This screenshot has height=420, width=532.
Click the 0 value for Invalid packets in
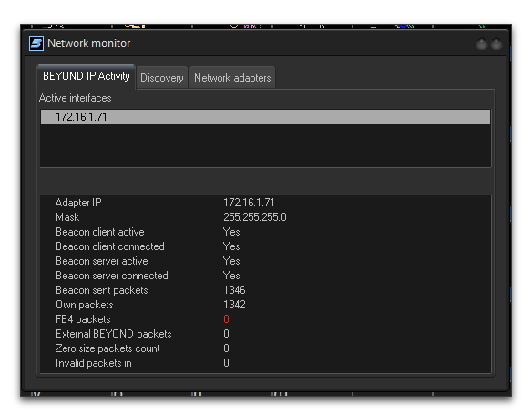[x=226, y=363]
